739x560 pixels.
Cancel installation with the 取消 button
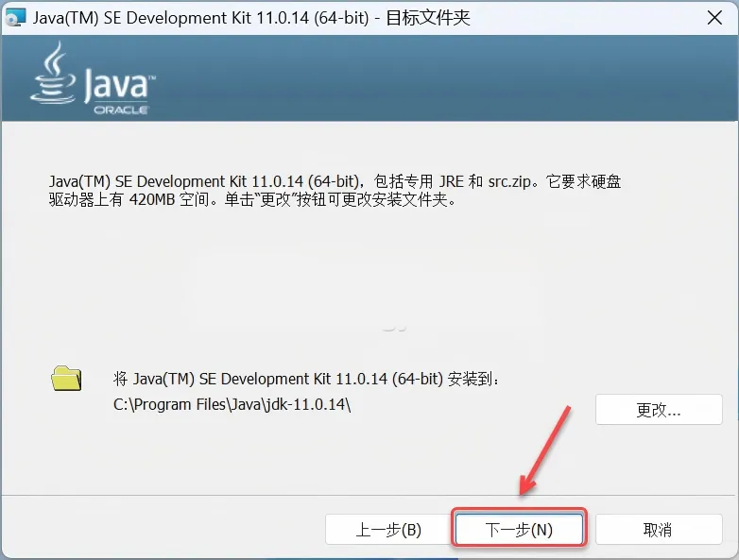659,530
